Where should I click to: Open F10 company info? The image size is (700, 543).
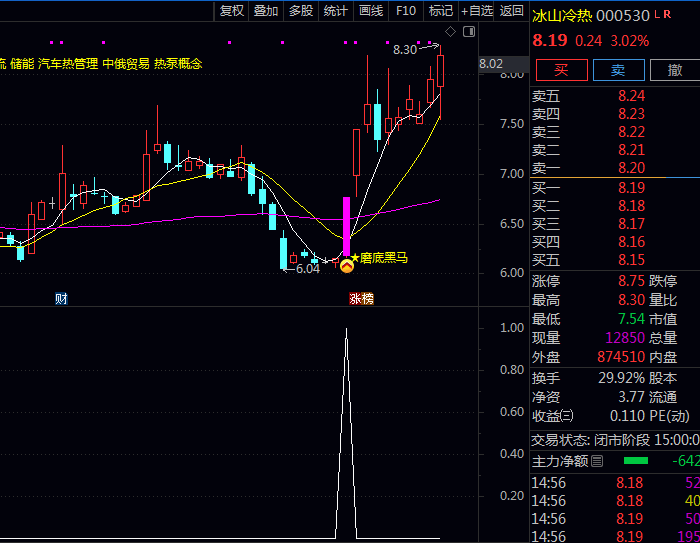pyautogui.click(x=405, y=11)
